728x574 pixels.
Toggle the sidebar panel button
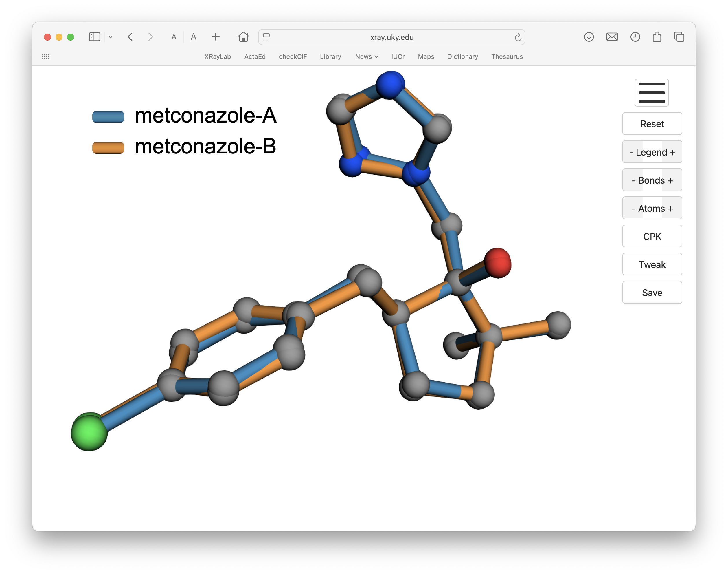(95, 36)
